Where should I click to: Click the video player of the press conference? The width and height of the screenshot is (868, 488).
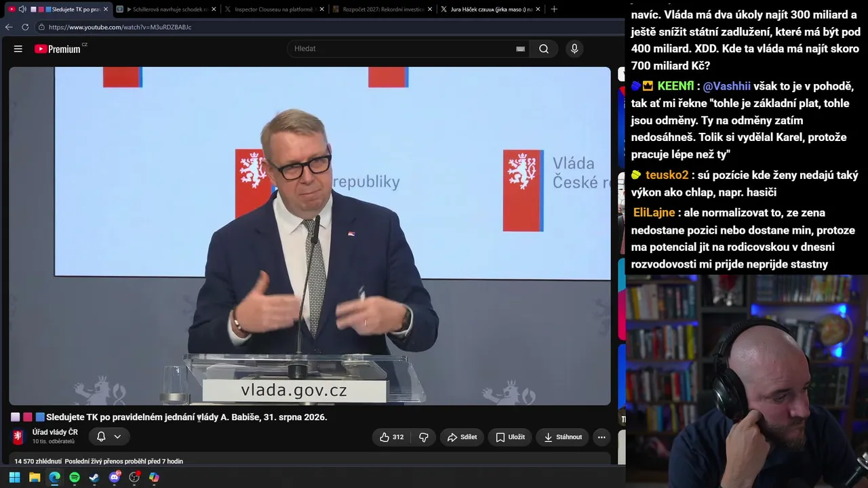pos(310,236)
